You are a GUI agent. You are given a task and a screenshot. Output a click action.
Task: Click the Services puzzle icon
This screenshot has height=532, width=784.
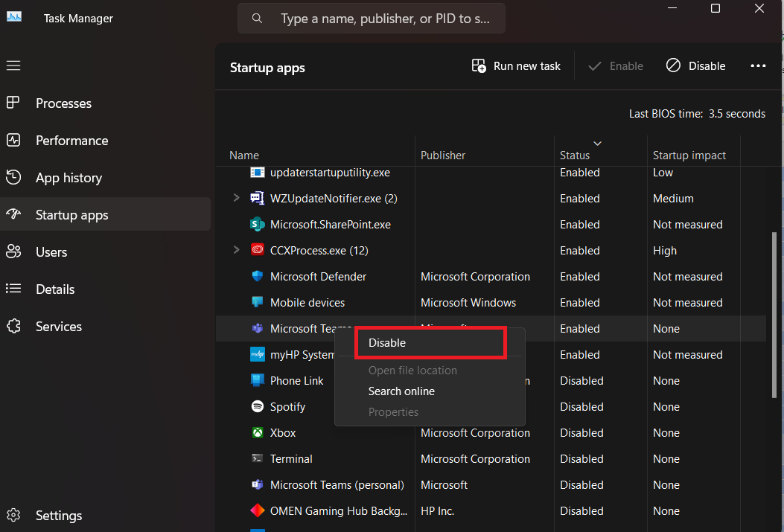[x=13, y=326]
